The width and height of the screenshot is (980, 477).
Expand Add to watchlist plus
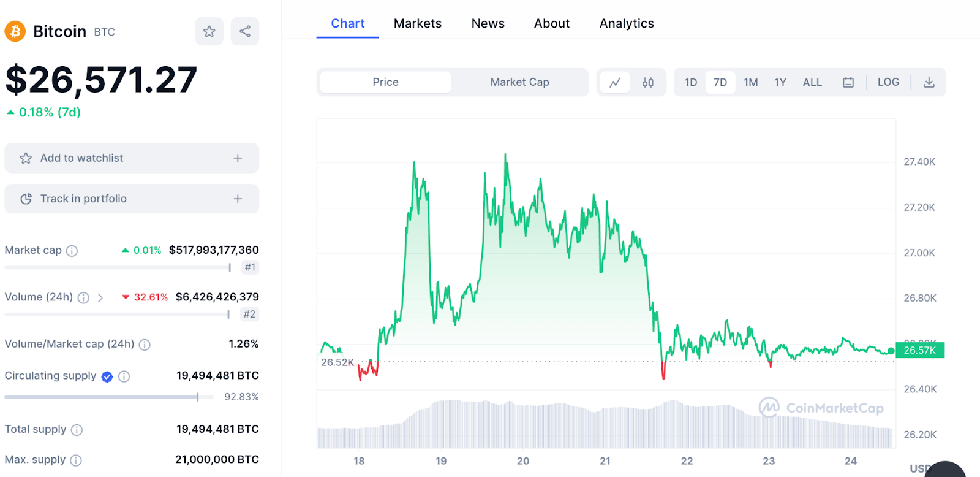[x=238, y=158]
